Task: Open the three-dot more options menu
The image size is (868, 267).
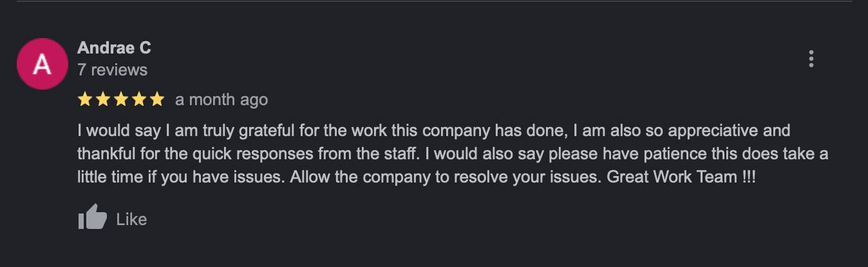Action: pos(811,59)
